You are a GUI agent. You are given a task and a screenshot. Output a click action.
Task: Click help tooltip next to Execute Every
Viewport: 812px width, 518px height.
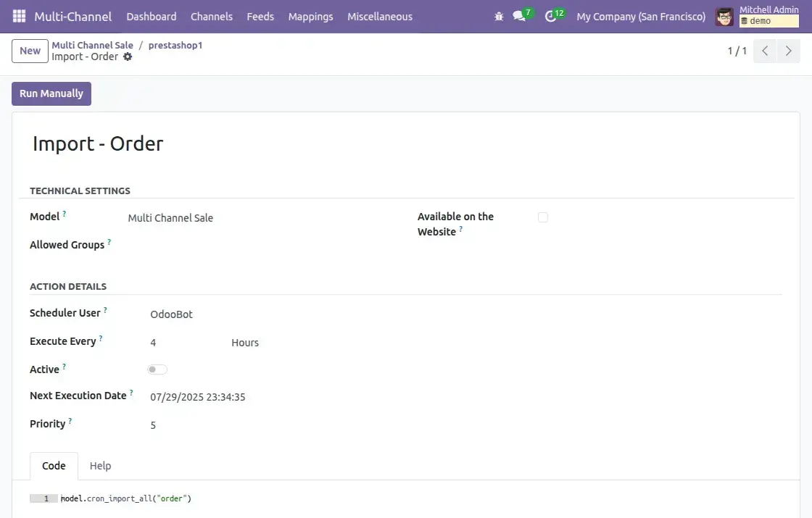pos(101,338)
